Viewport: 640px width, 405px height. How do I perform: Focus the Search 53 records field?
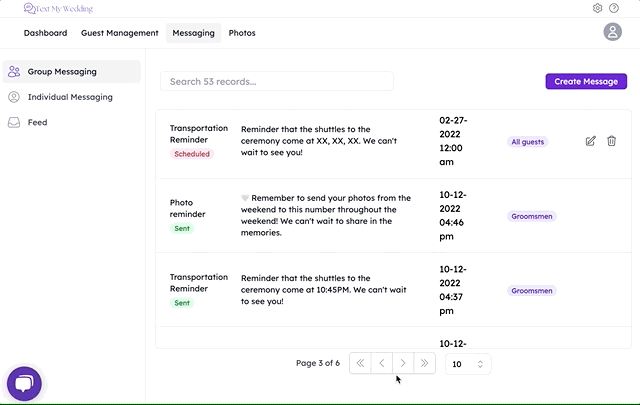coord(276,81)
